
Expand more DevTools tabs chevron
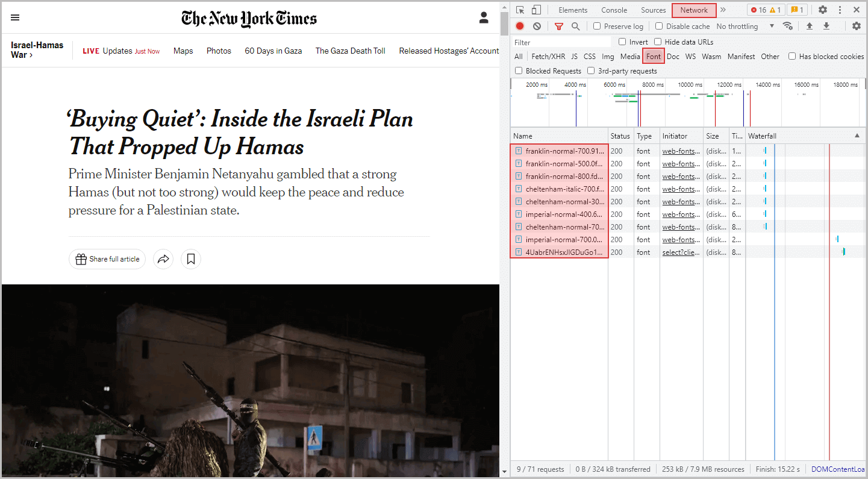point(723,10)
